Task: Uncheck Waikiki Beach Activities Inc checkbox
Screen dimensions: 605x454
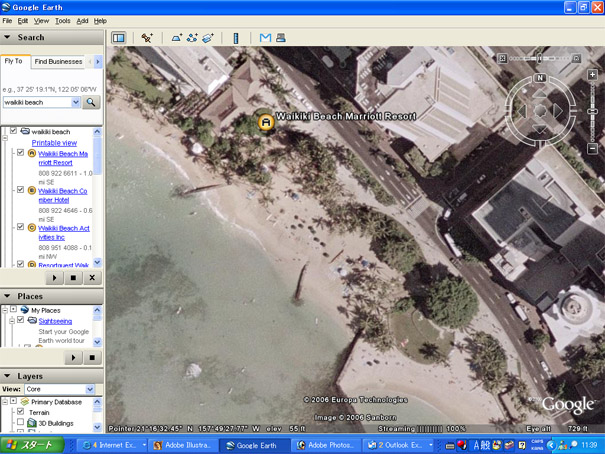Action: [20, 226]
